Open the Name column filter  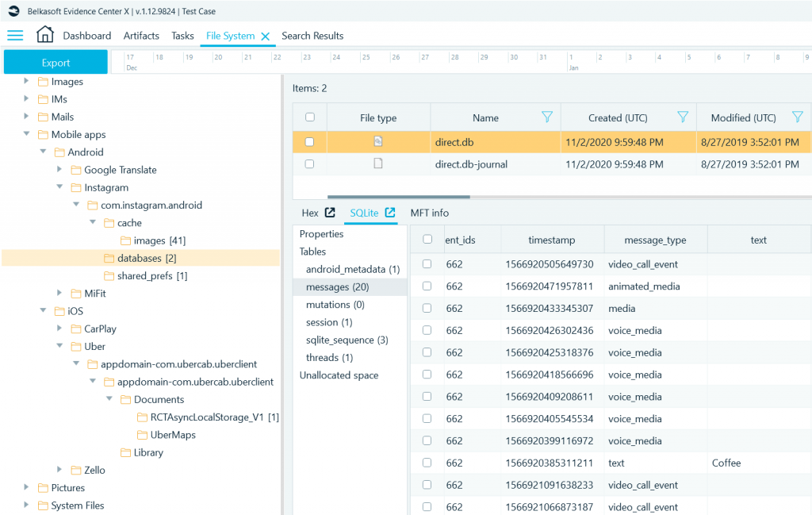point(546,117)
